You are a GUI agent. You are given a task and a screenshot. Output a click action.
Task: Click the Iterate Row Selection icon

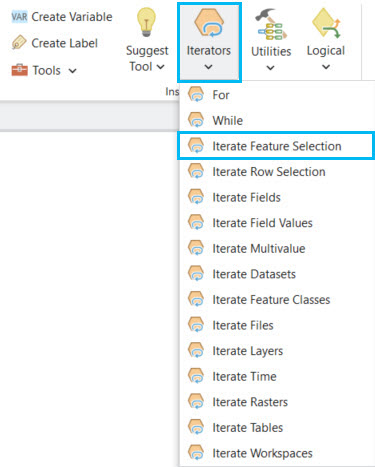tap(196, 171)
